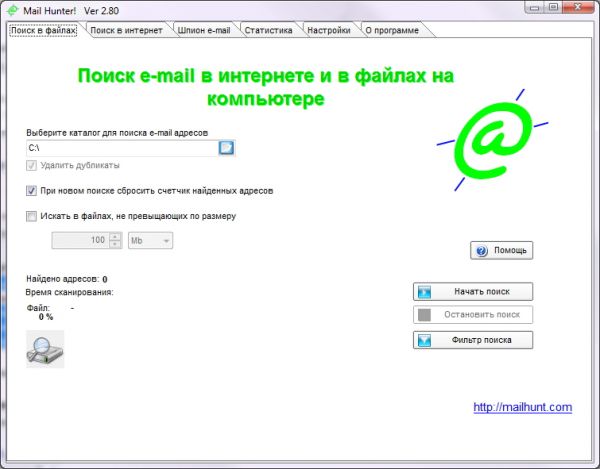
Task: Click the 'Выберите каталог для поиска' label
Action: pos(117,133)
